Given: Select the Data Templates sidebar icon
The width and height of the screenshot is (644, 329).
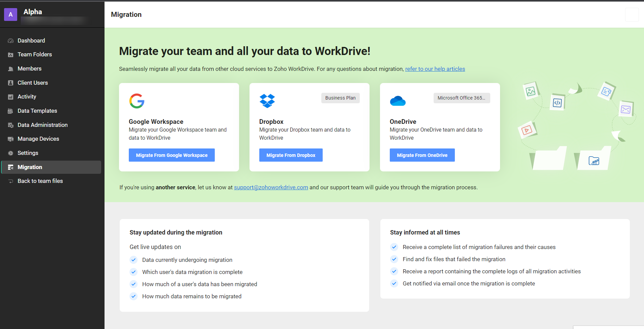Looking at the screenshot, I should (x=11, y=111).
